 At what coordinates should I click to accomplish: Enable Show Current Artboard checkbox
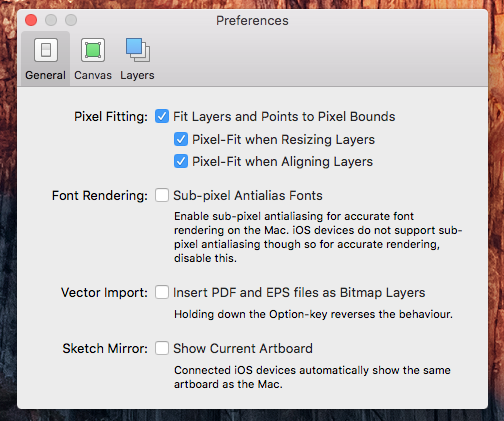coord(162,348)
